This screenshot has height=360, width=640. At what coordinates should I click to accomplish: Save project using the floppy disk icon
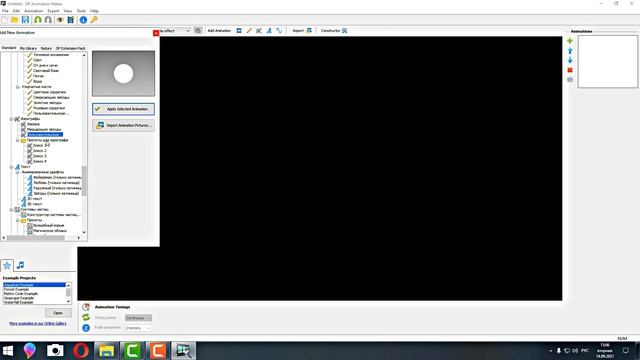pyautogui.click(x=25, y=20)
